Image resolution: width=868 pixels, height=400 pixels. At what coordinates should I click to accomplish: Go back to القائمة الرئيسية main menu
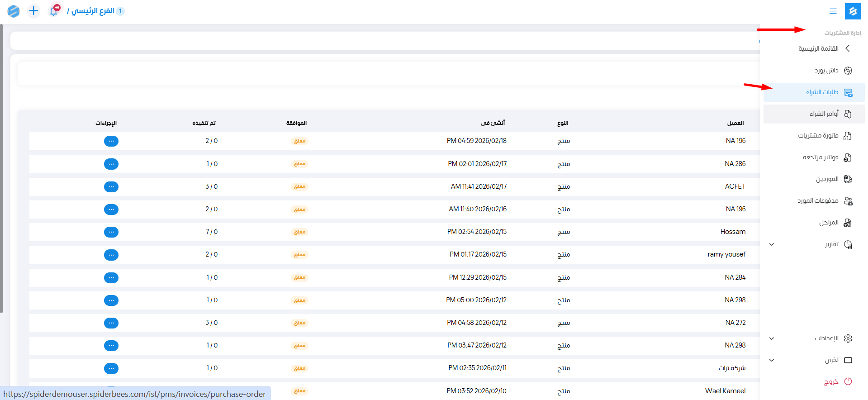[819, 48]
